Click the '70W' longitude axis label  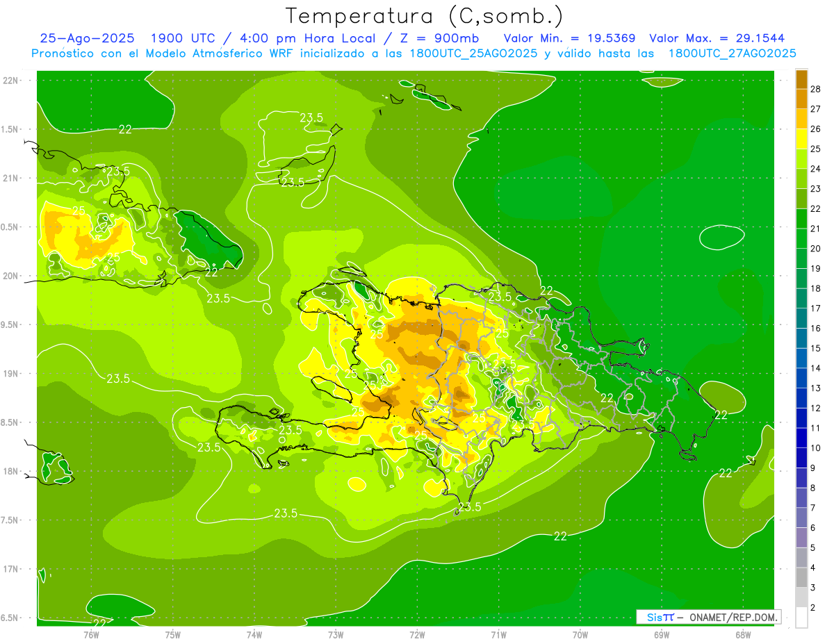click(x=580, y=634)
